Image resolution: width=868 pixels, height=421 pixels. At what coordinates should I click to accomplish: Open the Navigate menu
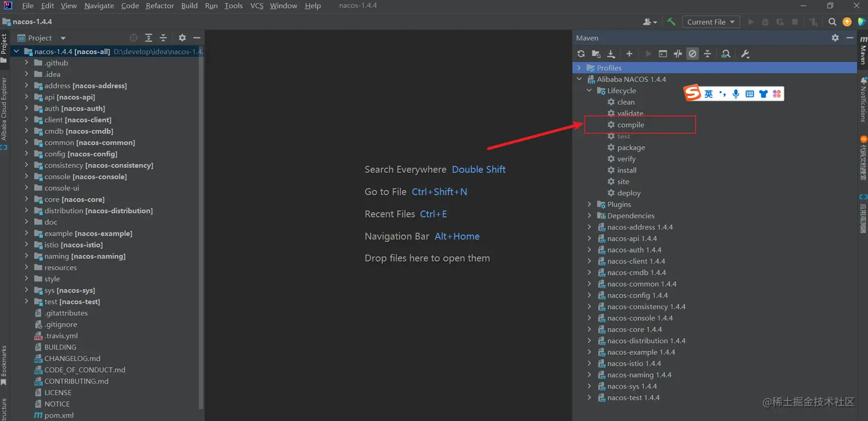99,6
